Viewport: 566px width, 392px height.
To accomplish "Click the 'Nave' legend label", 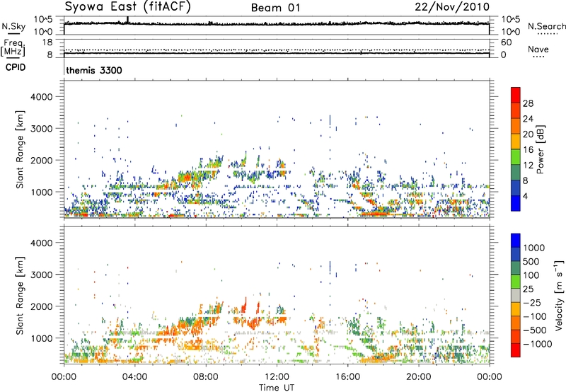I will point(538,49).
